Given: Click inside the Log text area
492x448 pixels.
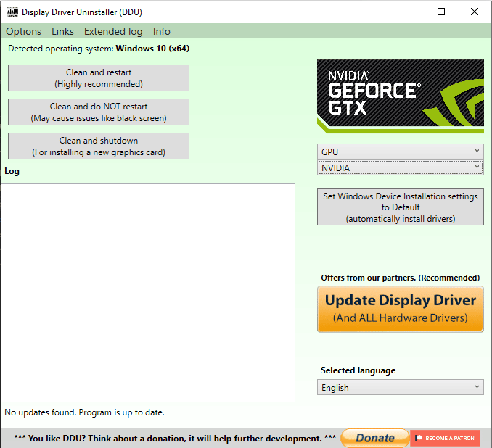Looking at the screenshot, I should click(x=148, y=292).
